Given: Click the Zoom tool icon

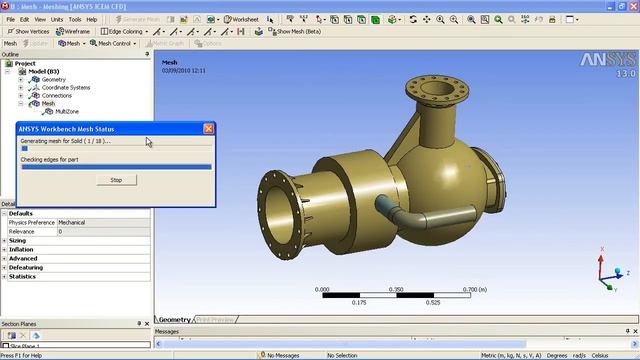Looking at the screenshot, I should (440, 19).
